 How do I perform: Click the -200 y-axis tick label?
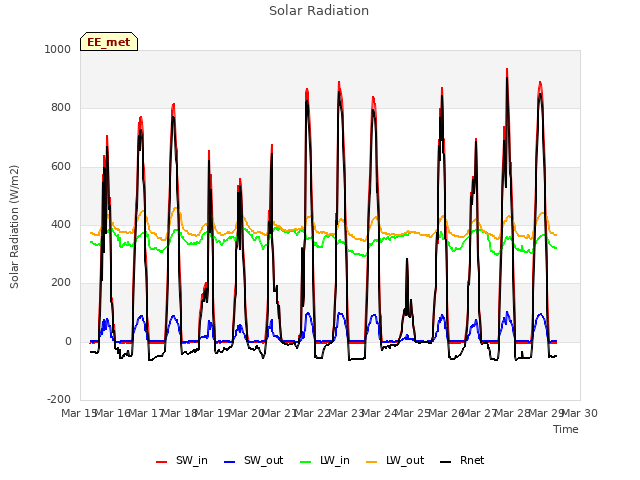coord(59,399)
